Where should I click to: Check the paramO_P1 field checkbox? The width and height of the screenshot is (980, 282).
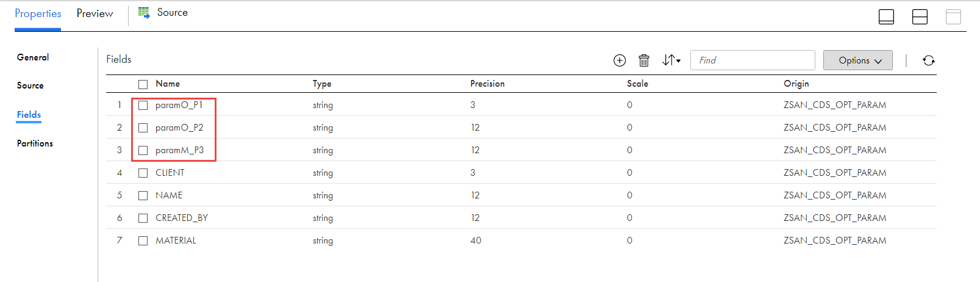[143, 105]
